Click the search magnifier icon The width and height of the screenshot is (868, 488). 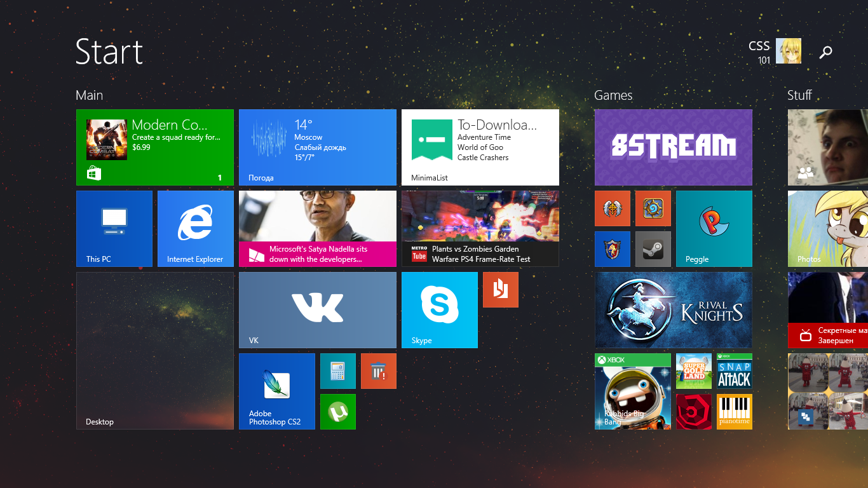825,52
